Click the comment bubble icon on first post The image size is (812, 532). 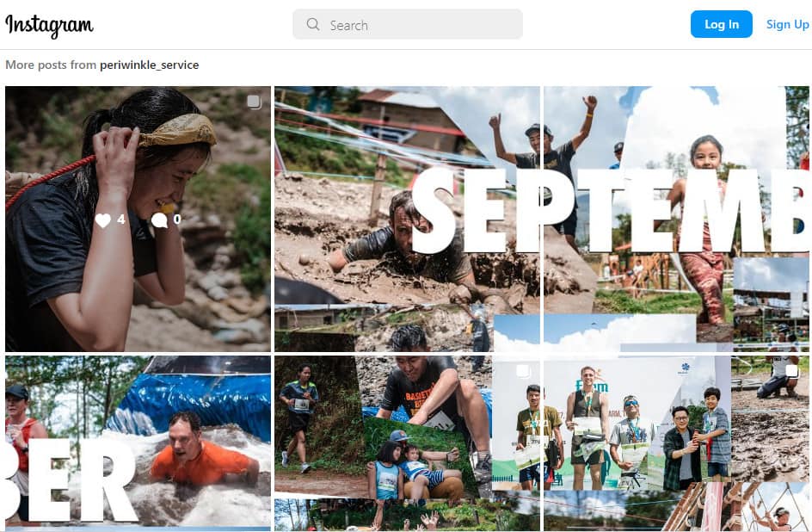pos(159,220)
